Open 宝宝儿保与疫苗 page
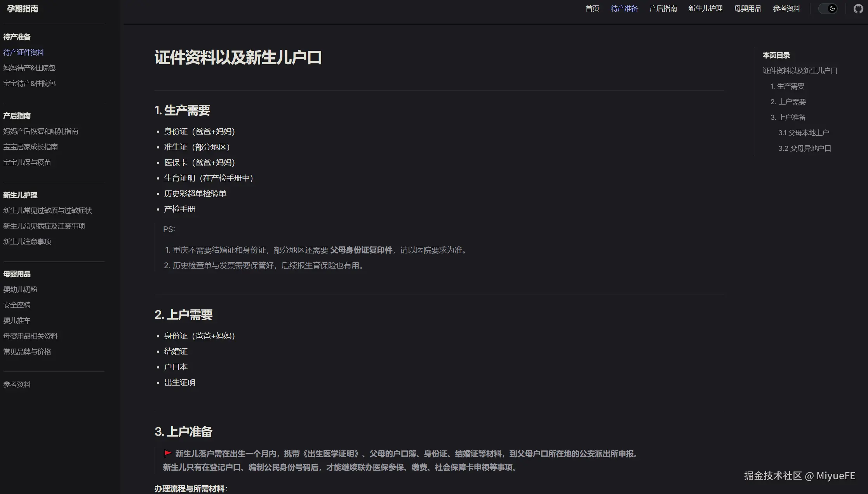This screenshot has height=494, width=868. pos(27,162)
